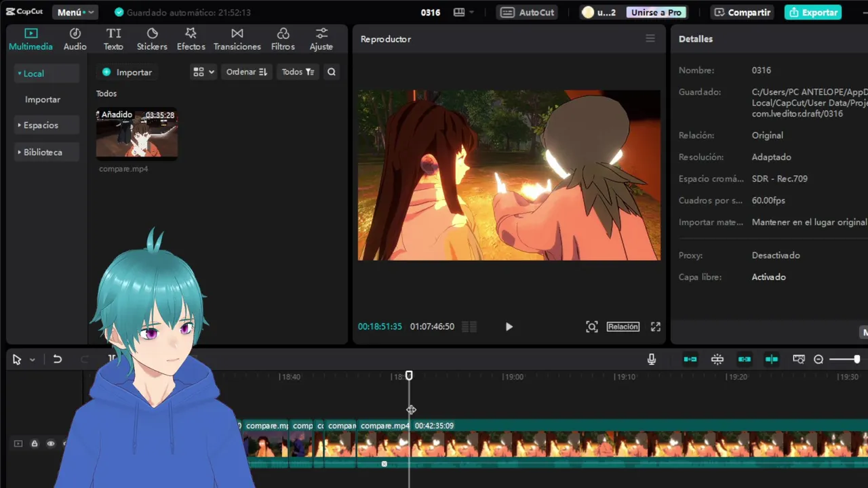Toggle the auto snapping option

click(717, 359)
